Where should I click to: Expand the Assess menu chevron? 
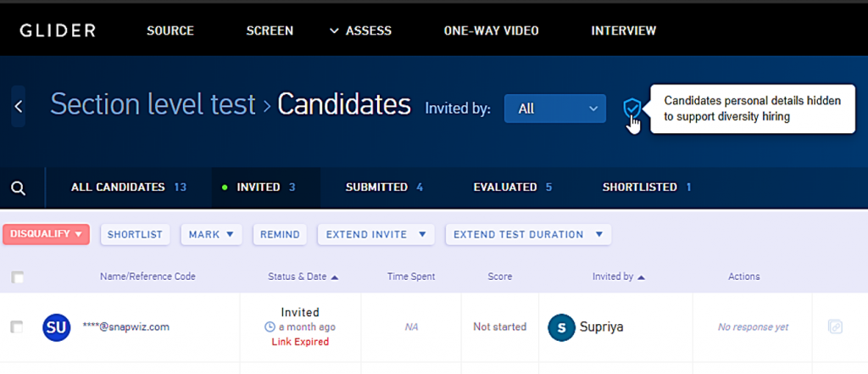pyautogui.click(x=334, y=31)
